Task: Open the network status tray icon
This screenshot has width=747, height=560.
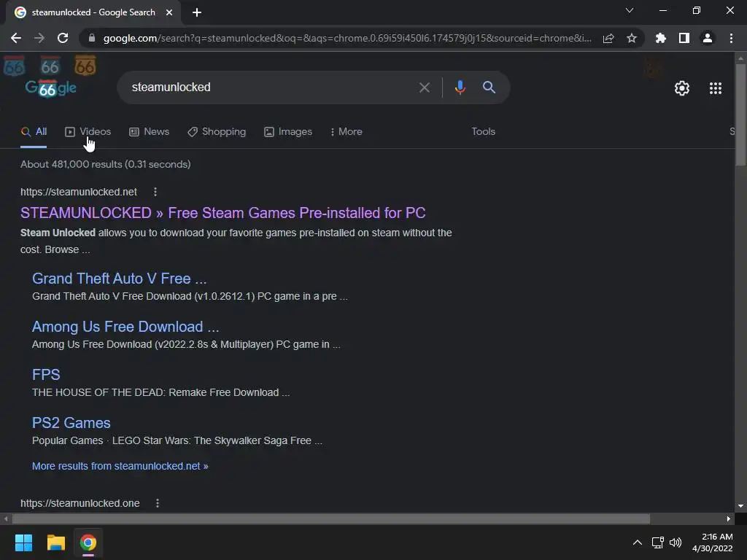Action: click(x=657, y=542)
